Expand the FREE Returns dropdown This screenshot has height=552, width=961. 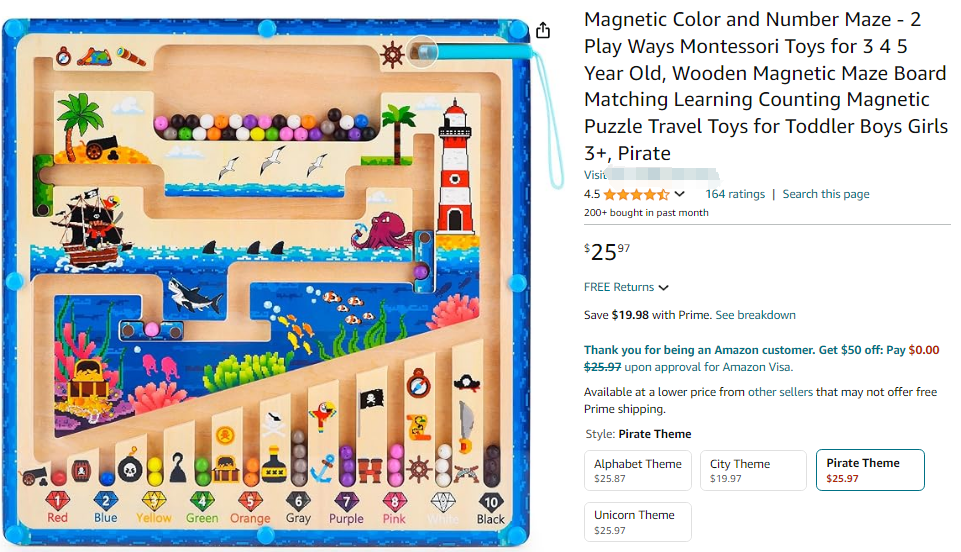[x=626, y=287]
